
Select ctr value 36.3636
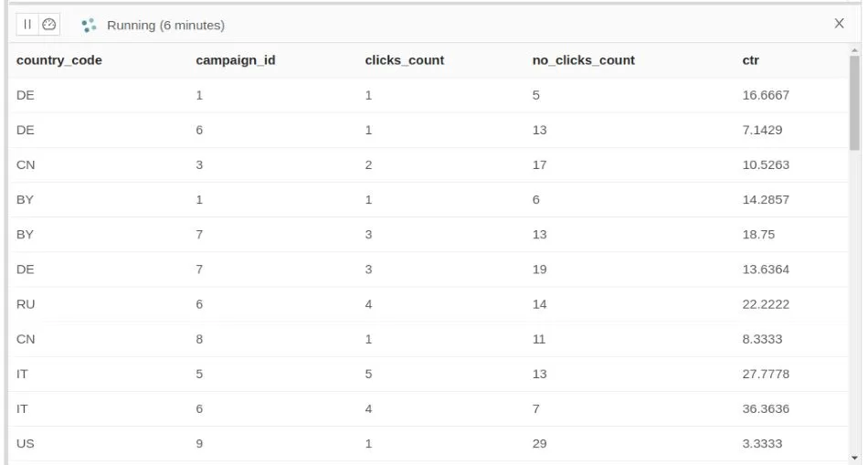766,409
